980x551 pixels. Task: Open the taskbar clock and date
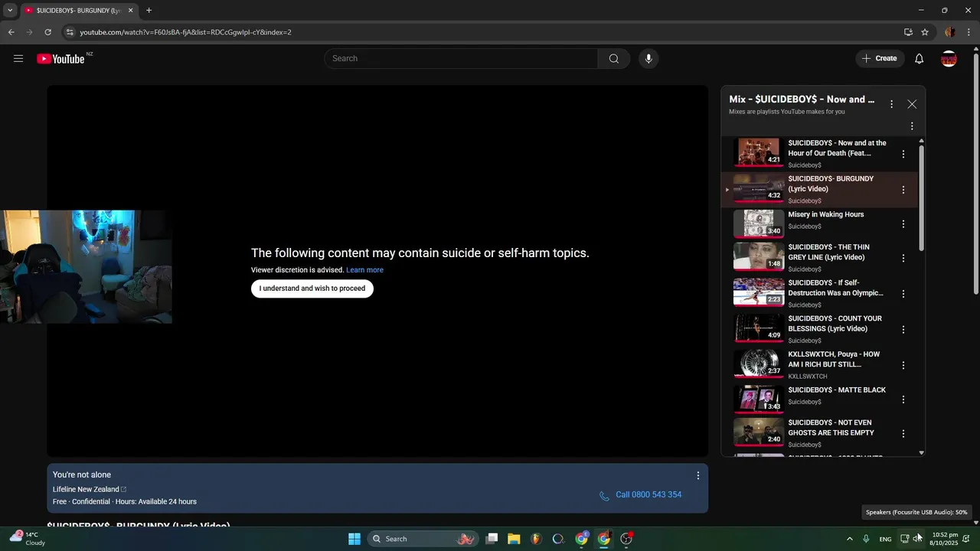click(944, 539)
